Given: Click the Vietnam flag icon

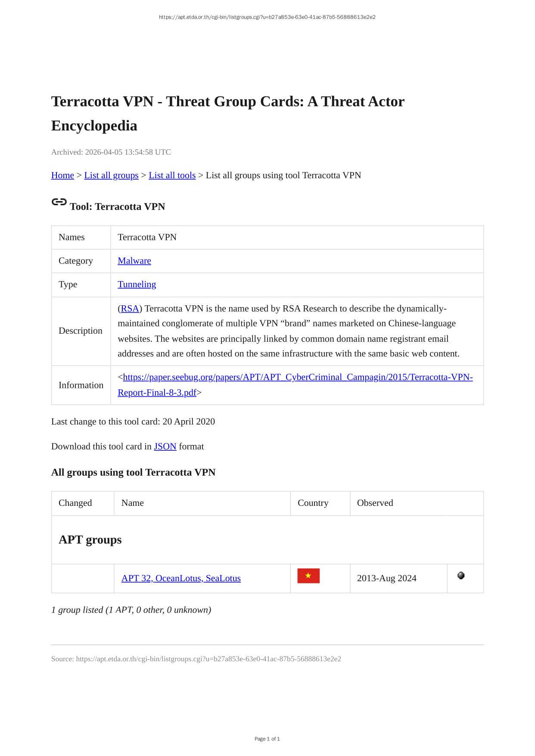Looking at the screenshot, I should [308, 576].
